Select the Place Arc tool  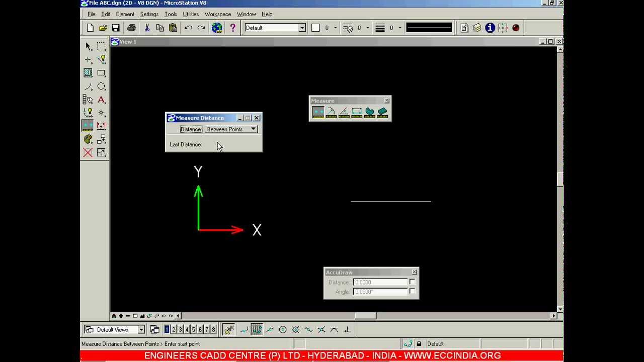click(x=88, y=86)
